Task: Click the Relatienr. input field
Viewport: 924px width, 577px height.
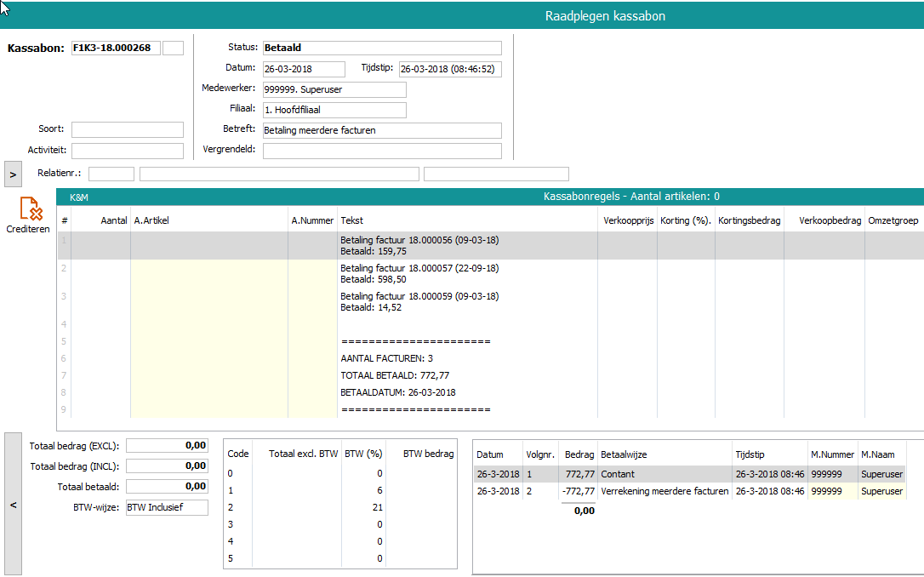Action: [x=111, y=174]
